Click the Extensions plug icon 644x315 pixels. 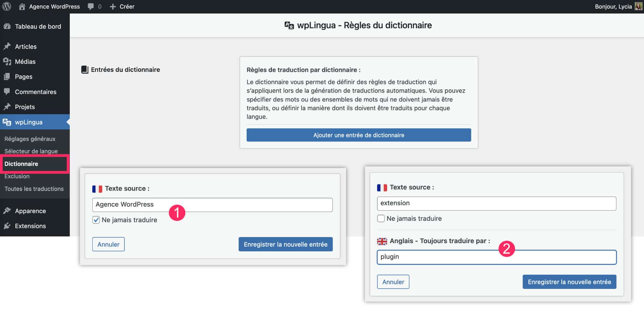click(x=7, y=226)
